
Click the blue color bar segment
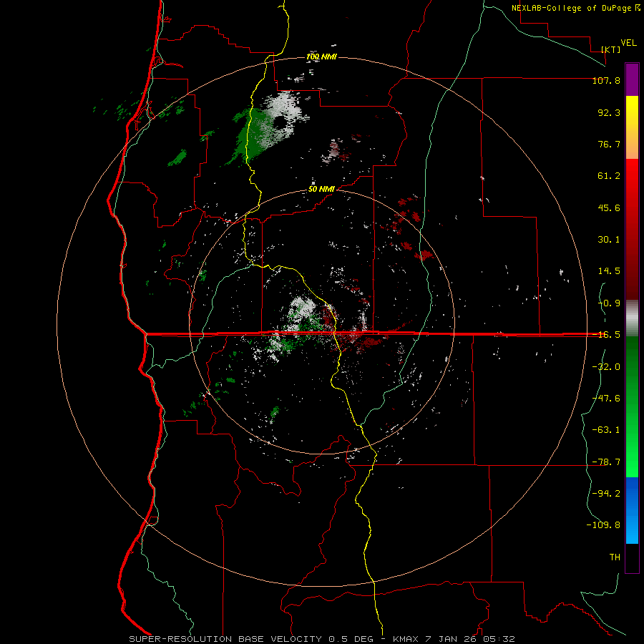tap(632, 510)
